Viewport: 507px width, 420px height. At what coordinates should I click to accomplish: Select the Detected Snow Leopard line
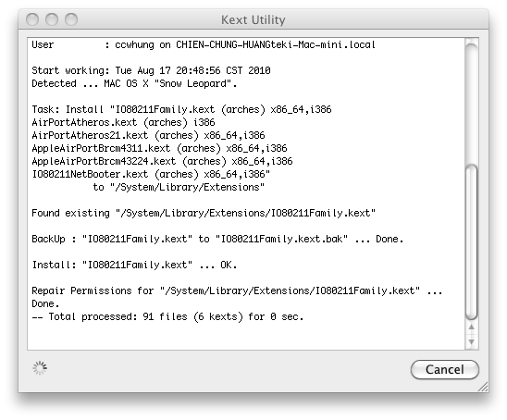pyautogui.click(x=134, y=83)
